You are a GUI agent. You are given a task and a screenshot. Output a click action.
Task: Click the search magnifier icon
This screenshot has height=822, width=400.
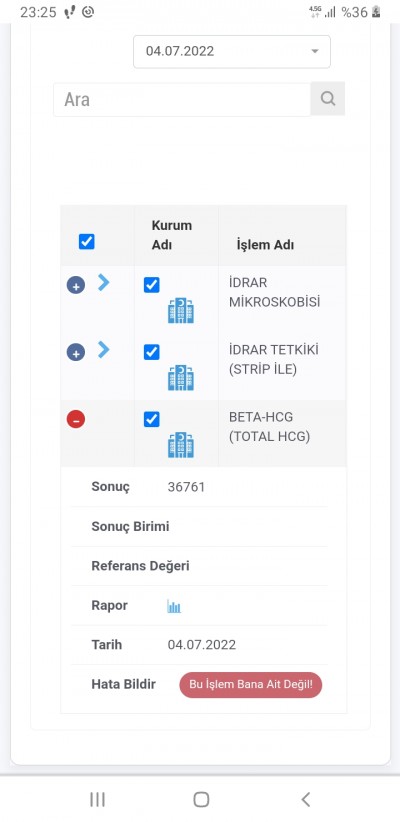(328, 99)
